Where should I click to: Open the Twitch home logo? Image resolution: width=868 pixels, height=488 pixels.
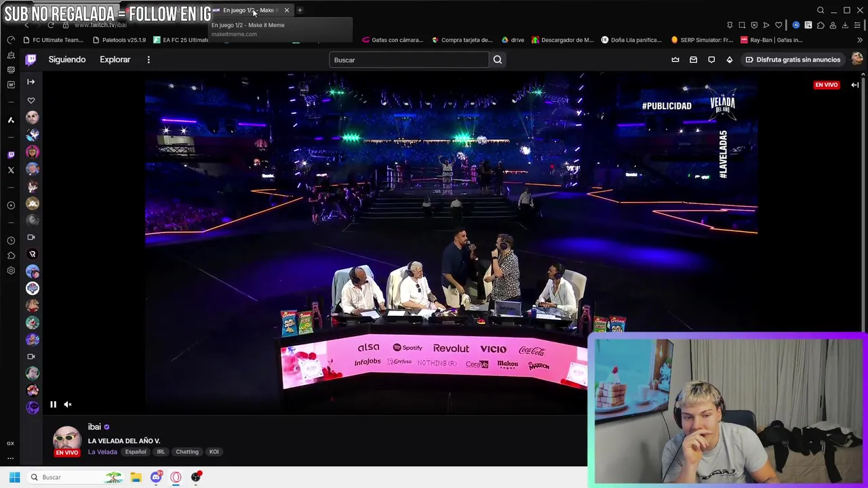pyautogui.click(x=31, y=60)
